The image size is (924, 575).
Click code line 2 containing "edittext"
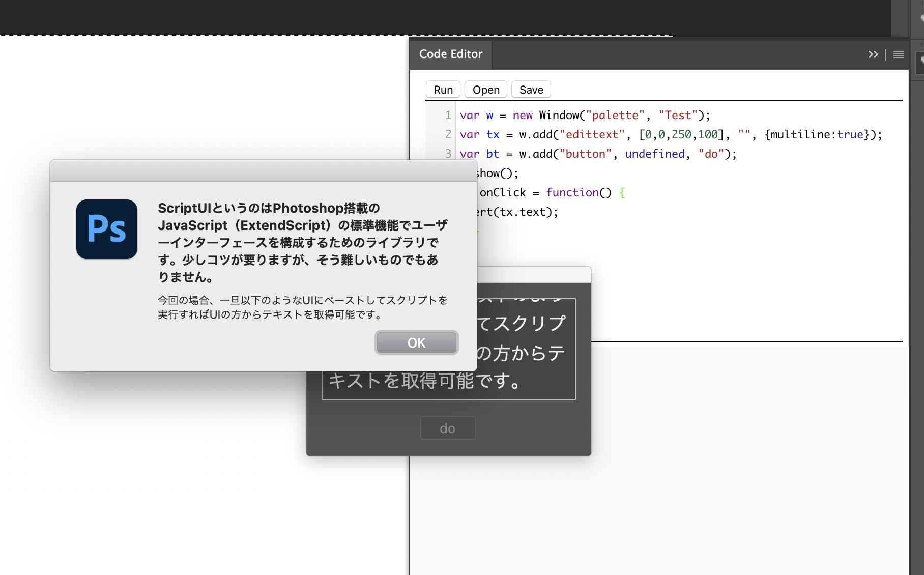tap(671, 135)
